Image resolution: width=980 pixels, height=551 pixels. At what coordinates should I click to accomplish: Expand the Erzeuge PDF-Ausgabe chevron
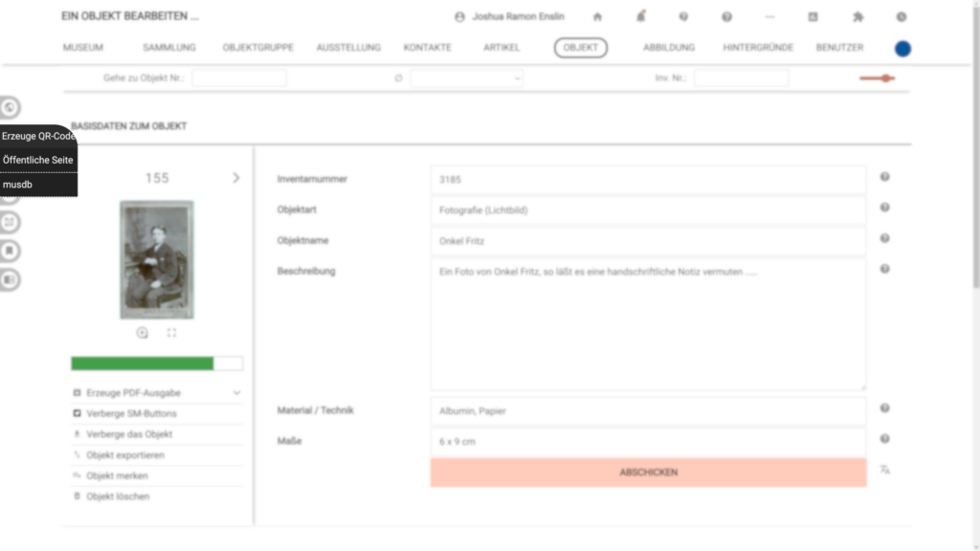(237, 393)
